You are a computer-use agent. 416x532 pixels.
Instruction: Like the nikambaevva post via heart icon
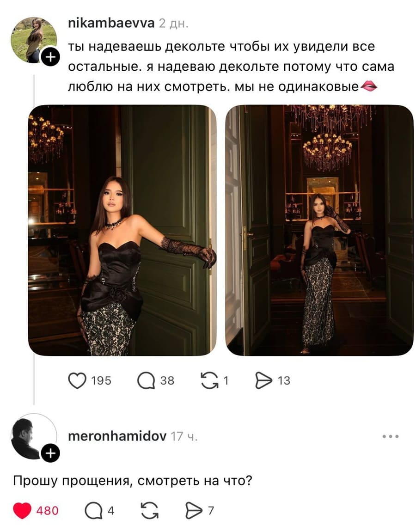(x=77, y=380)
